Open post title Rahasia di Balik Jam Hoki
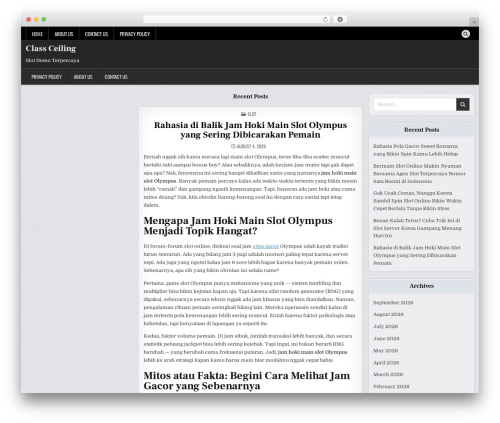Image resolution: width=500 pixels, height=423 pixels. coord(250,130)
